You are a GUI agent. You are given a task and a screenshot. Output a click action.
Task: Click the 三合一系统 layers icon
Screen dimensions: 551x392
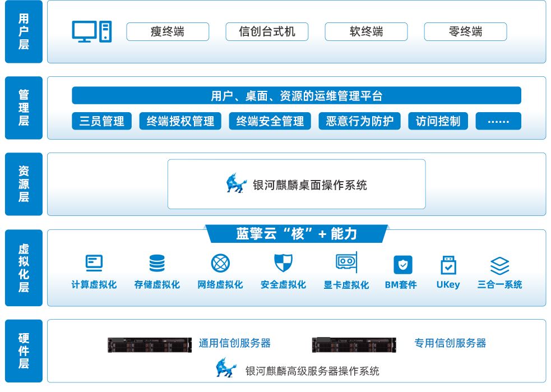point(499,265)
